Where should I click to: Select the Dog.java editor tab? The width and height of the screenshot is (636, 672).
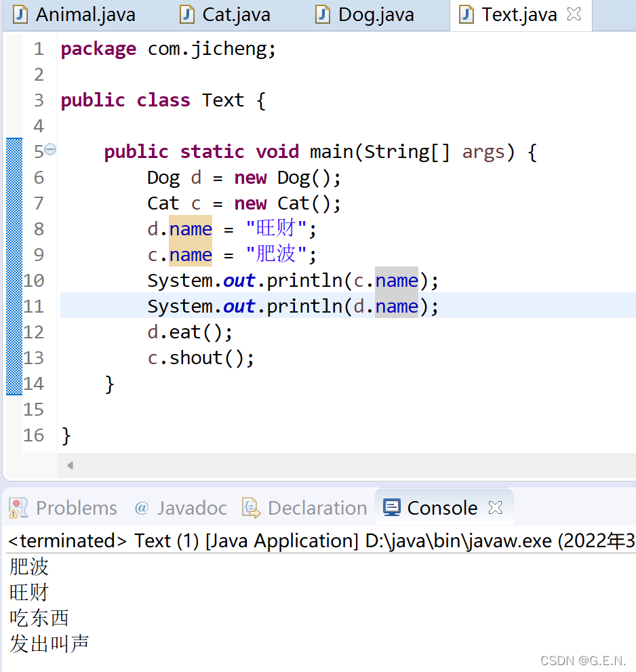tap(365, 15)
